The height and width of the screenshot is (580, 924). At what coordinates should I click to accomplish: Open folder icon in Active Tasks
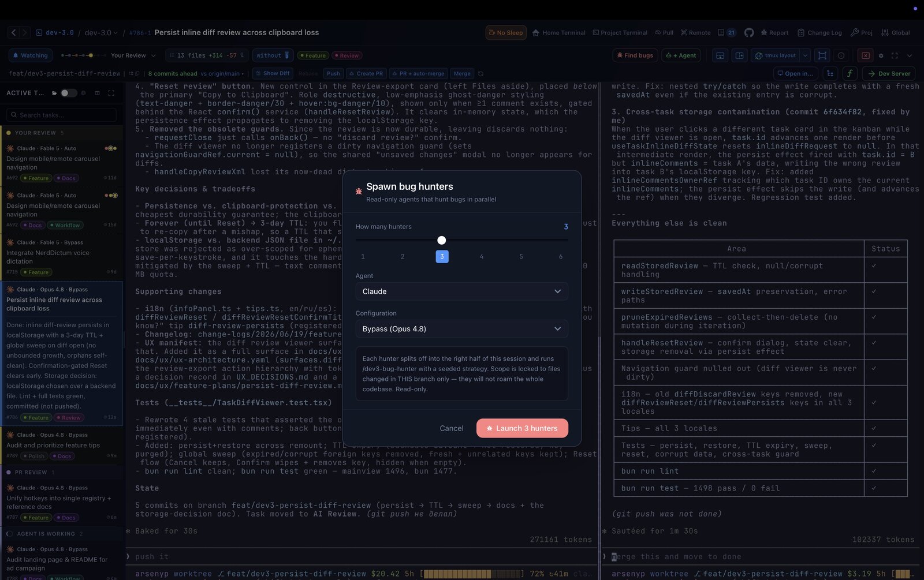click(54, 93)
